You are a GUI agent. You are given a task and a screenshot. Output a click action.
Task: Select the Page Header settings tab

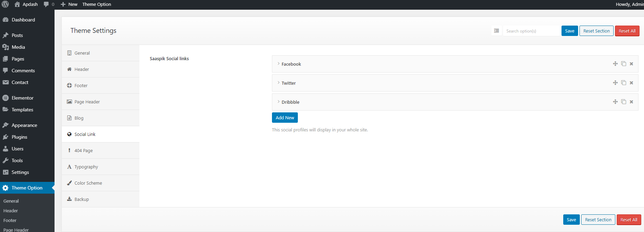point(87,102)
